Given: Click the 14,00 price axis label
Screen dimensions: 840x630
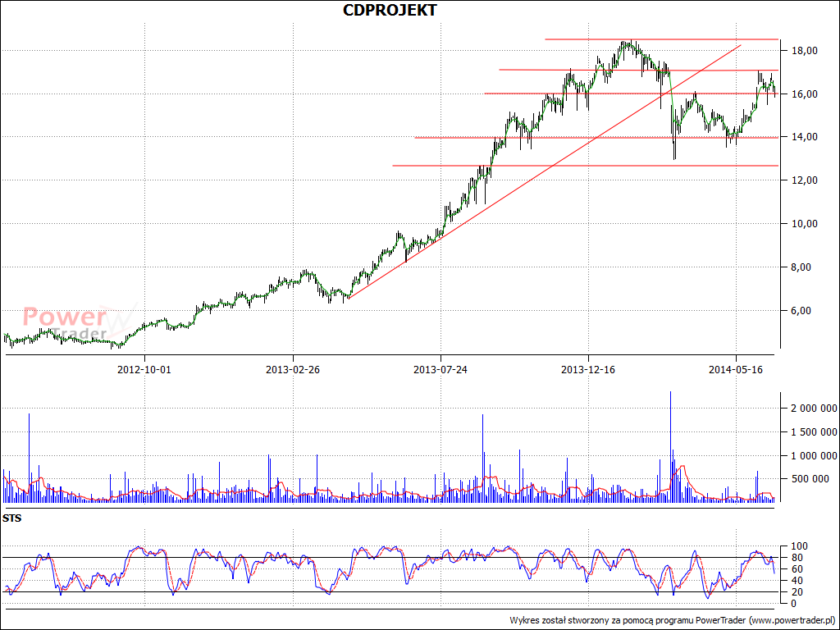Looking at the screenshot, I should coord(804,137).
